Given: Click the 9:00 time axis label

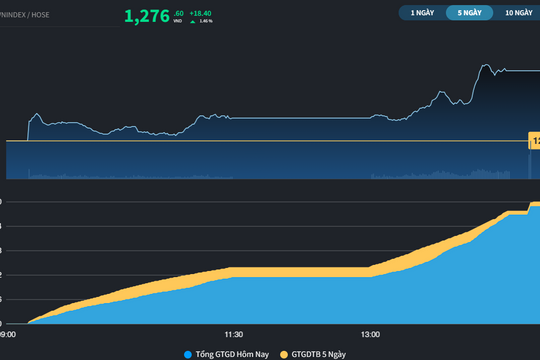Looking at the screenshot, I should [8, 335].
